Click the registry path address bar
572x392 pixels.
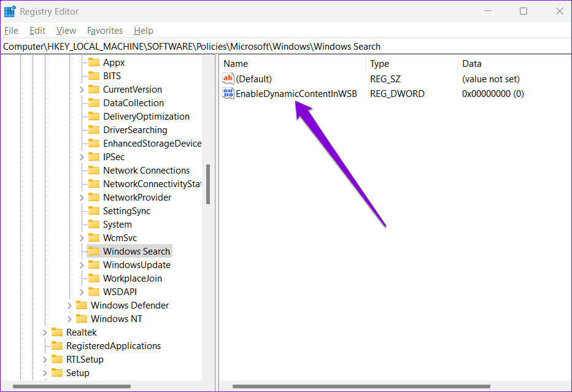click(286, 47)
